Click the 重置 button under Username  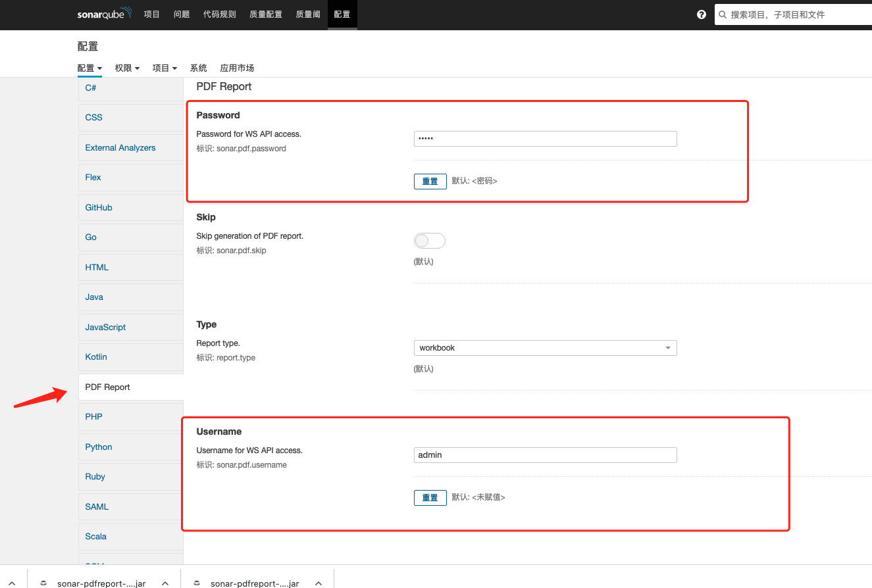[430, 497]
